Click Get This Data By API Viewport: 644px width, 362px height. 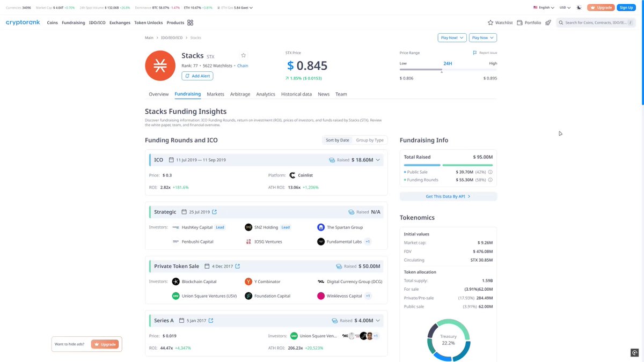click(x=448, y=197)
